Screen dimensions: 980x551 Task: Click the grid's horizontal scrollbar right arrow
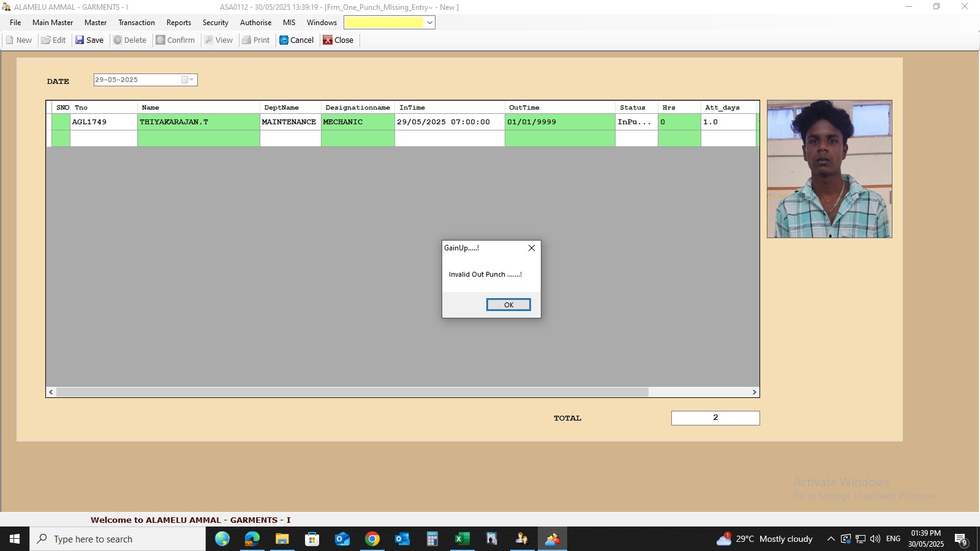tap(754, 392)
